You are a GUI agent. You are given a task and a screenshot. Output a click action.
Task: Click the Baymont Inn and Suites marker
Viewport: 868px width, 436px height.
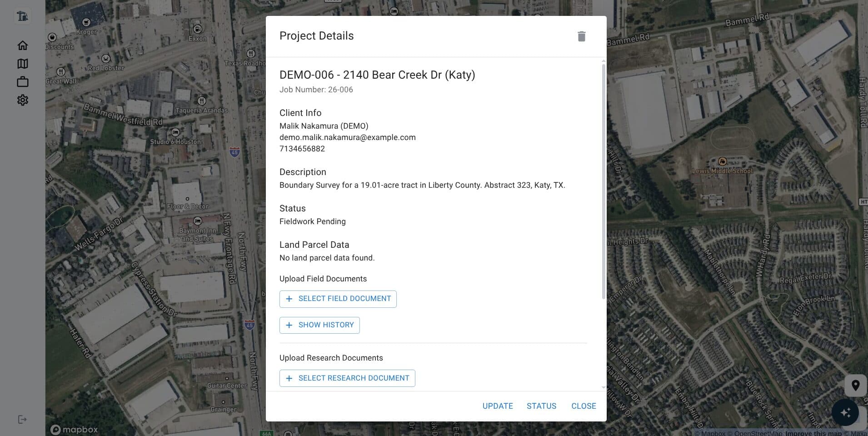tap(198, 221)
